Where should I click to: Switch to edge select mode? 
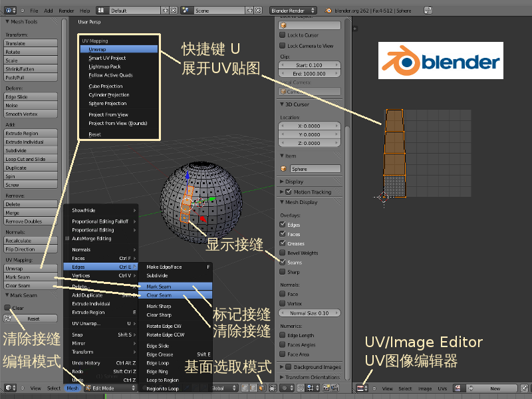click(253, 388)
